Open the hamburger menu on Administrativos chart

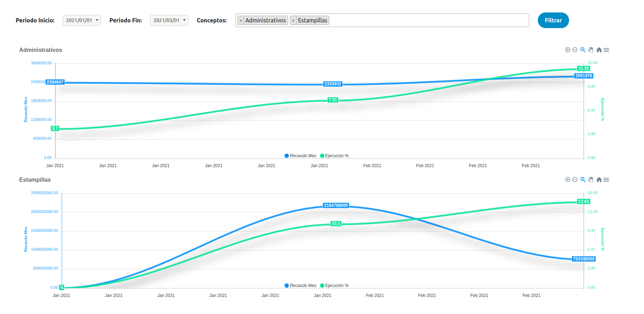click(x=606, y=50)
